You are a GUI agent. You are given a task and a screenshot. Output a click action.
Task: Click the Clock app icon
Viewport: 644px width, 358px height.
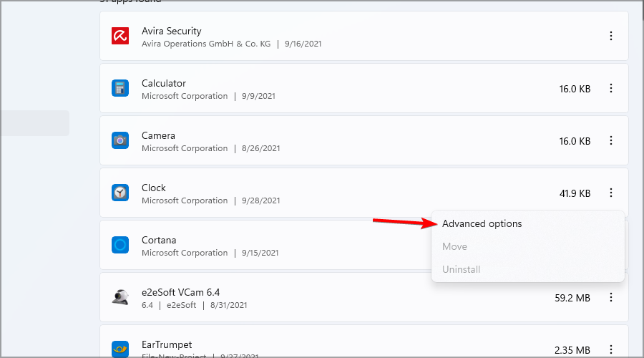pos(120,193)
